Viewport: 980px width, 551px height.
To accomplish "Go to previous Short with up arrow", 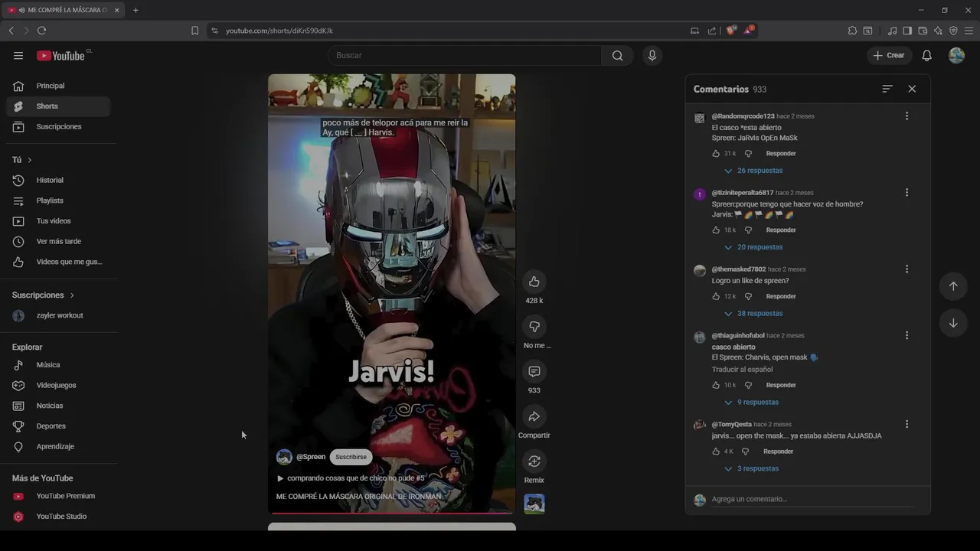I will (x=953, y=286).
